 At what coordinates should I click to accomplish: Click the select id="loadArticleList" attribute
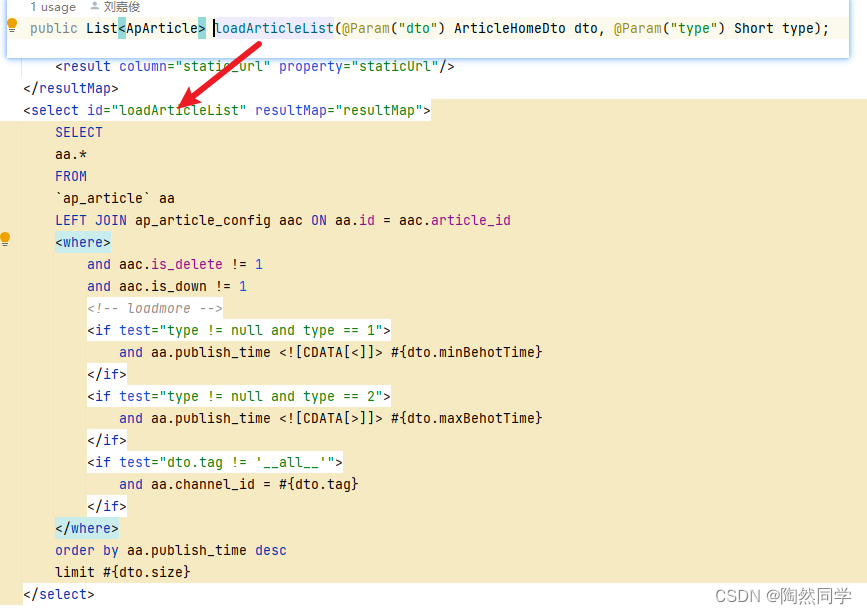tap(166, 111)
